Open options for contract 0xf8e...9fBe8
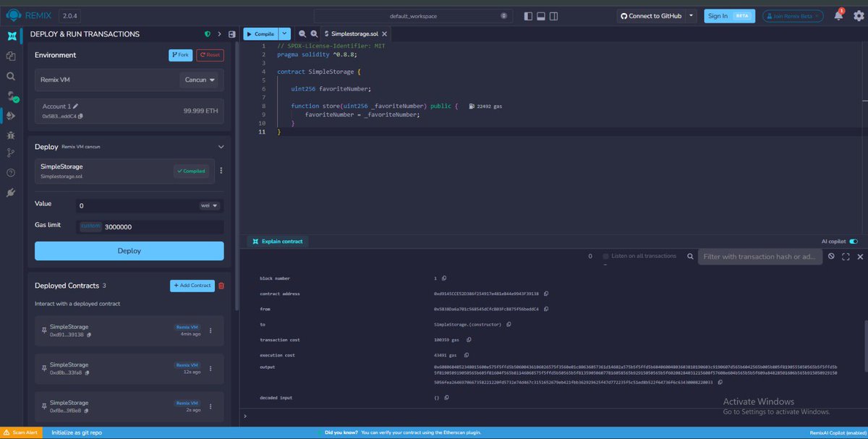868x439 pixels. point(210,407)
